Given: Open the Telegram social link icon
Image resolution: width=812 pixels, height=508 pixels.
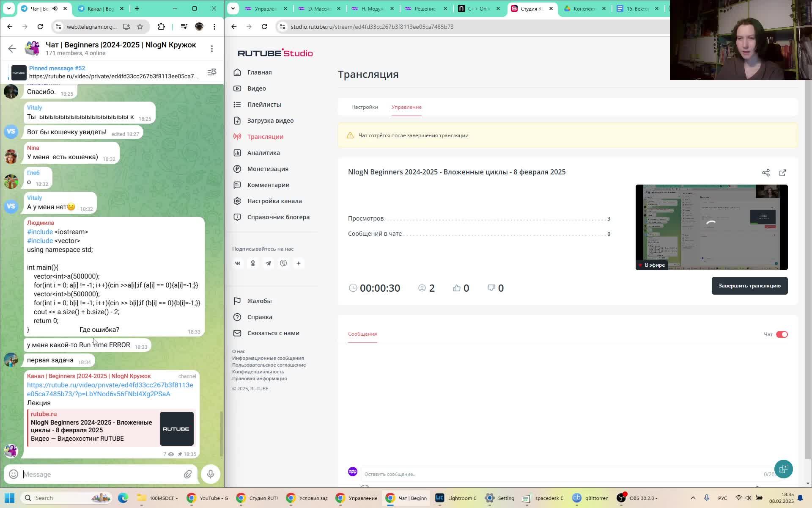Looking at the screenshot, I should (268, 263).
